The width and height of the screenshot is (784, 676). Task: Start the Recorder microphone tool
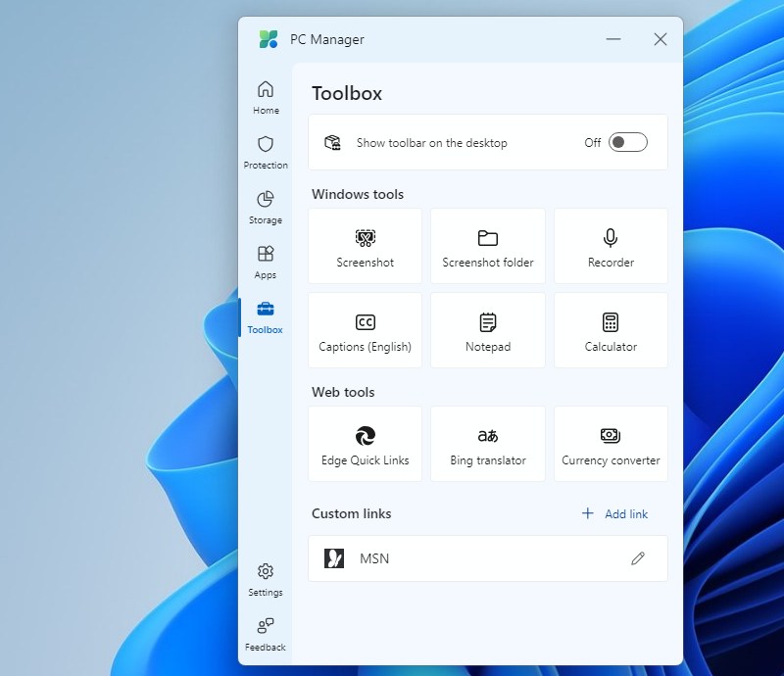[x=611, y=246]
